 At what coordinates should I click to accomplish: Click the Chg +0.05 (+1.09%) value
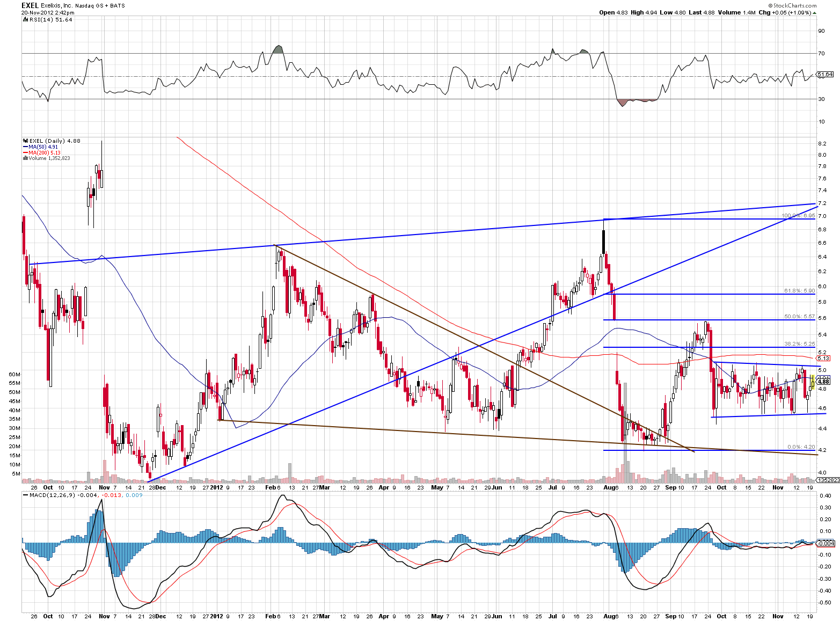(x=785, y=12)
